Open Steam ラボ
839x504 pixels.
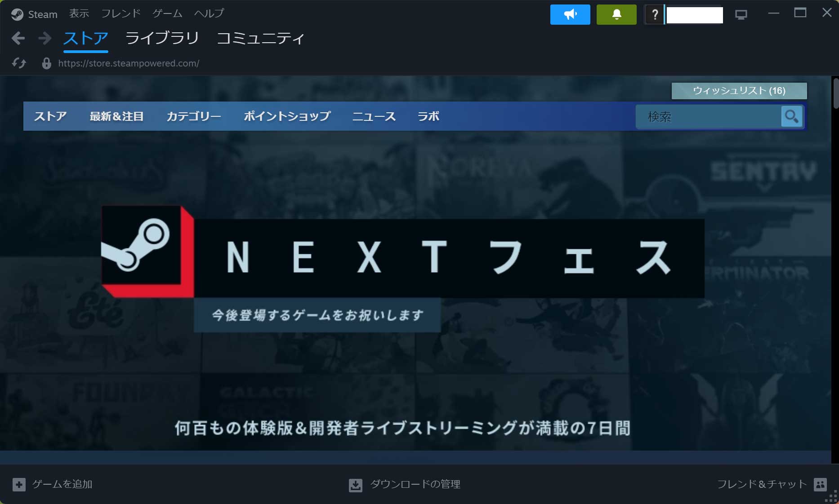point(428,116)
